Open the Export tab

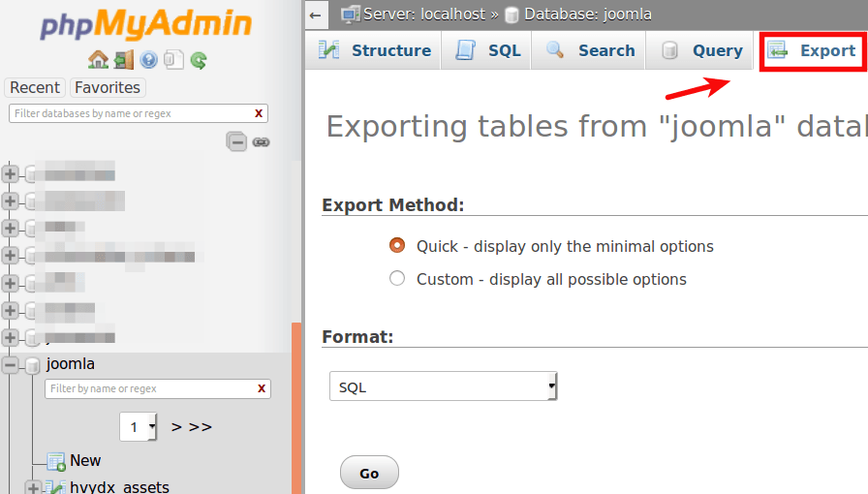812,50
